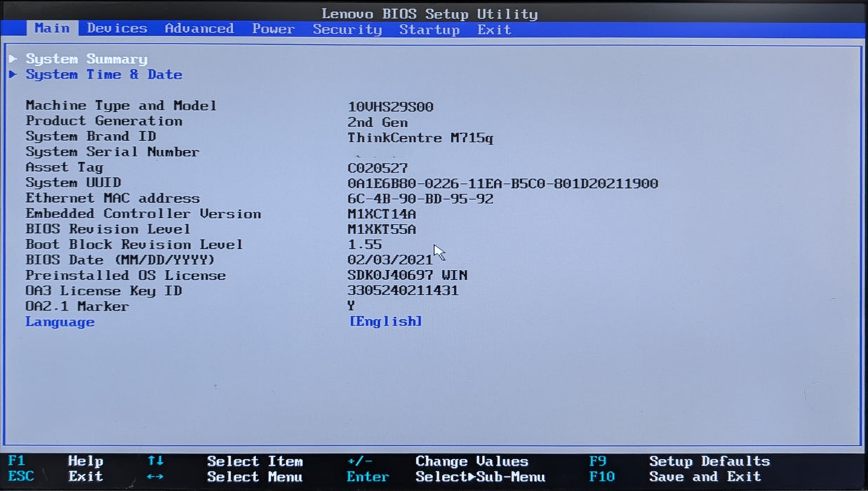The width and height of the screenshot is (868, 491).
Task: Click the System UUID label
Action: tap(73, 183)
